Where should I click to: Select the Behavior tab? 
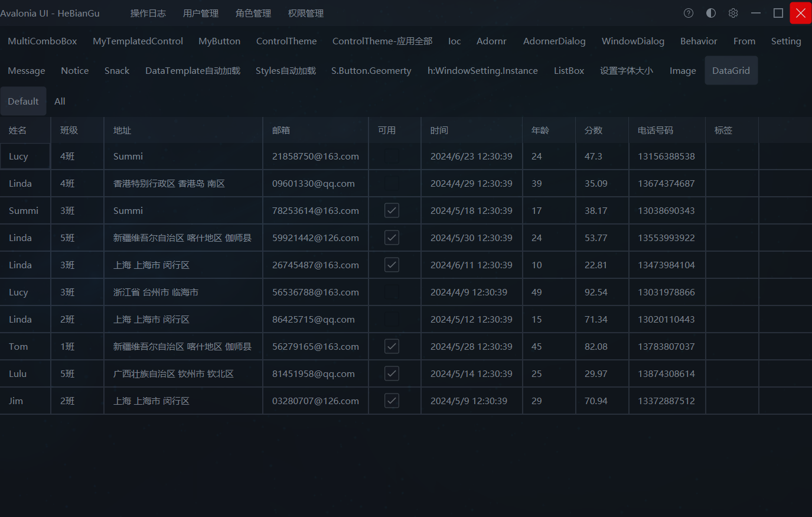click(699, 41)
